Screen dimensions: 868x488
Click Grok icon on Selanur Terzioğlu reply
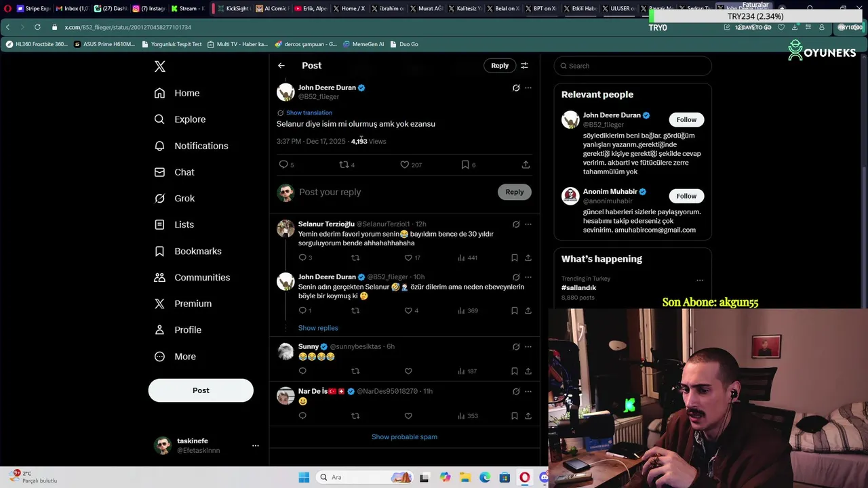(x=516, y=224)
